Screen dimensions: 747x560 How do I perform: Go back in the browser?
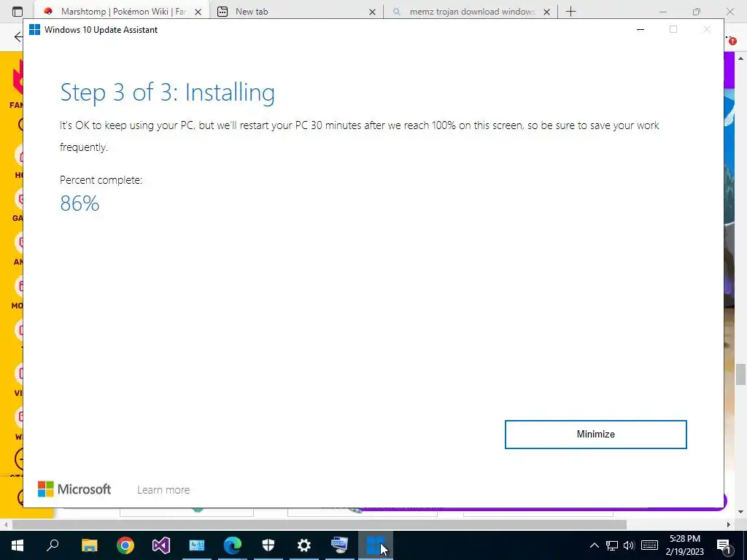18,36
